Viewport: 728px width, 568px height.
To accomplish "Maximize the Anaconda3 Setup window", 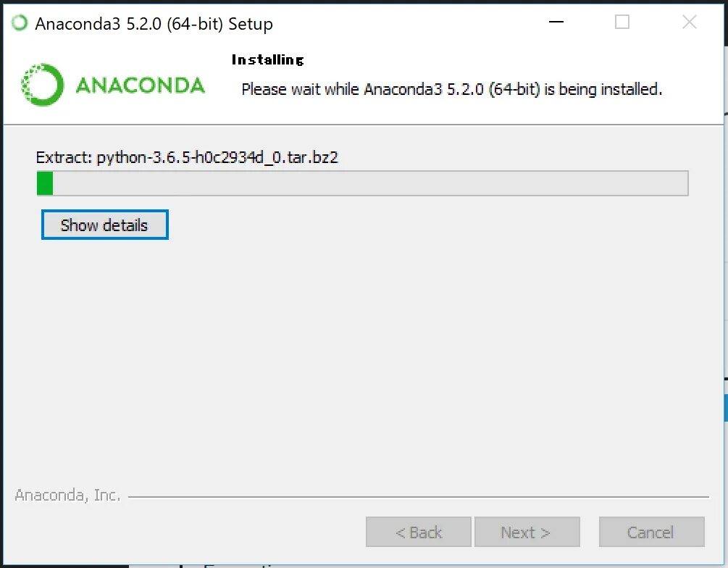I will tap(622, 22).
